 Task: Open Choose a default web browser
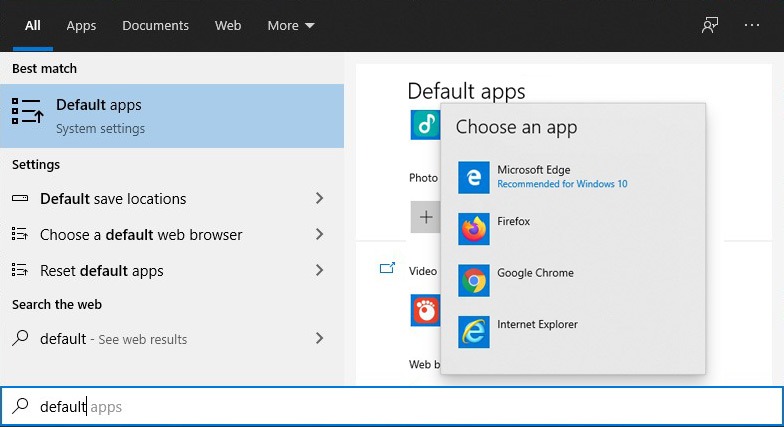[x=172, y=234]
